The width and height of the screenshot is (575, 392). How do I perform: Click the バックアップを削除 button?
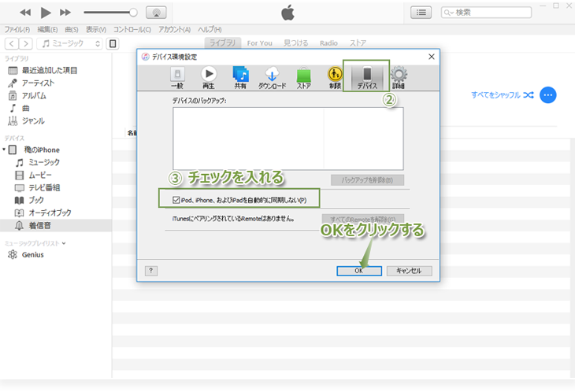(367, 180)
